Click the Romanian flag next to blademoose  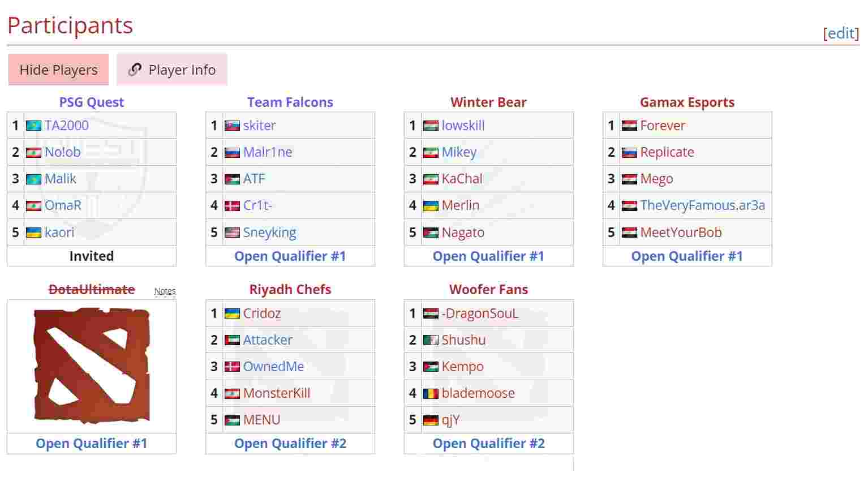(x=431, y=393)
